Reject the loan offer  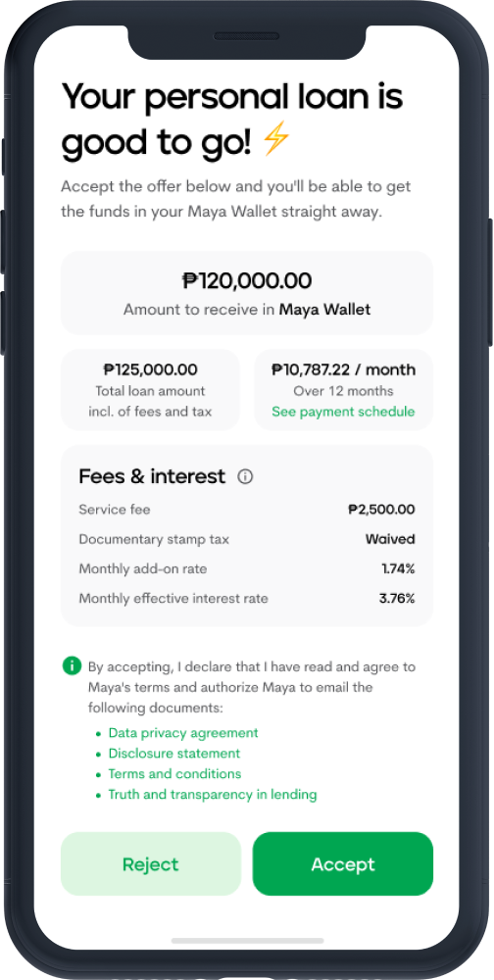point(151,863)
